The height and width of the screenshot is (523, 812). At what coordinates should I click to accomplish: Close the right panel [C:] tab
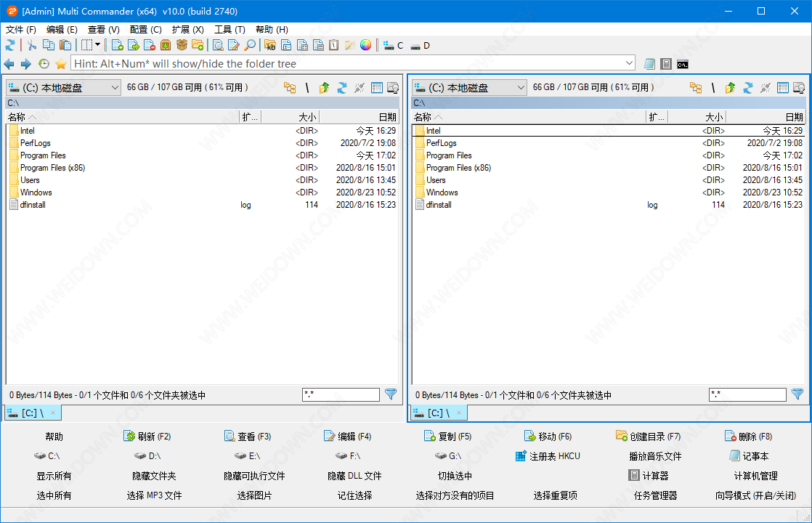[x=459, y=413]
